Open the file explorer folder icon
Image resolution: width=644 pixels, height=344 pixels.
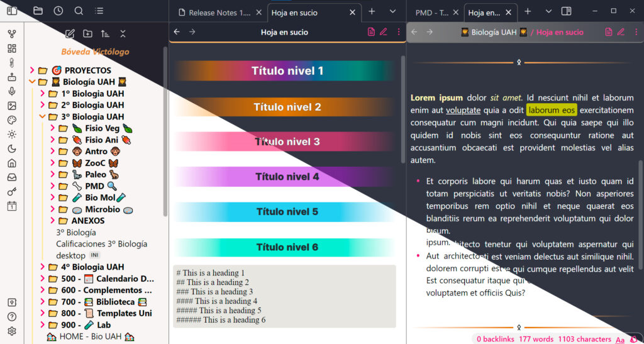click(x=38, y=11)
